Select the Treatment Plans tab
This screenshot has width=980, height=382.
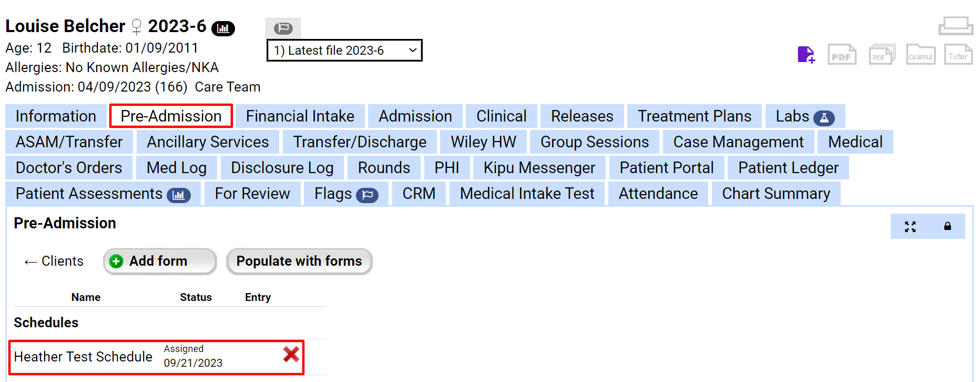point(695,116)
